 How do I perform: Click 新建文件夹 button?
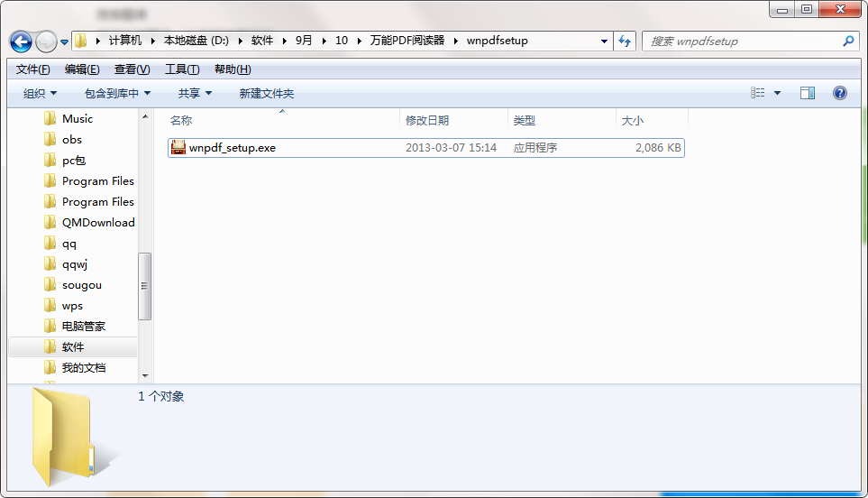tap(266, 93)
